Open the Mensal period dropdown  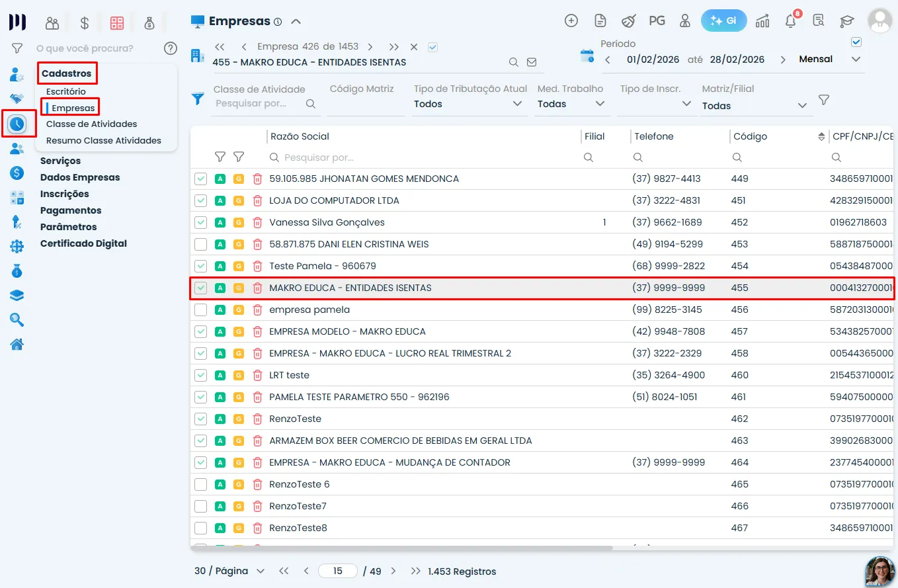[x=830, y=59]
